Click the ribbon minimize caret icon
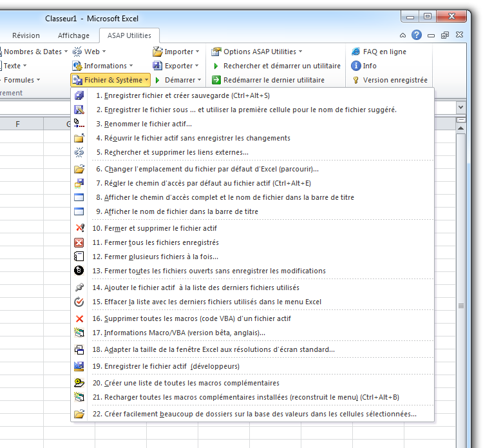483x448 pixels. pos(402,35)
